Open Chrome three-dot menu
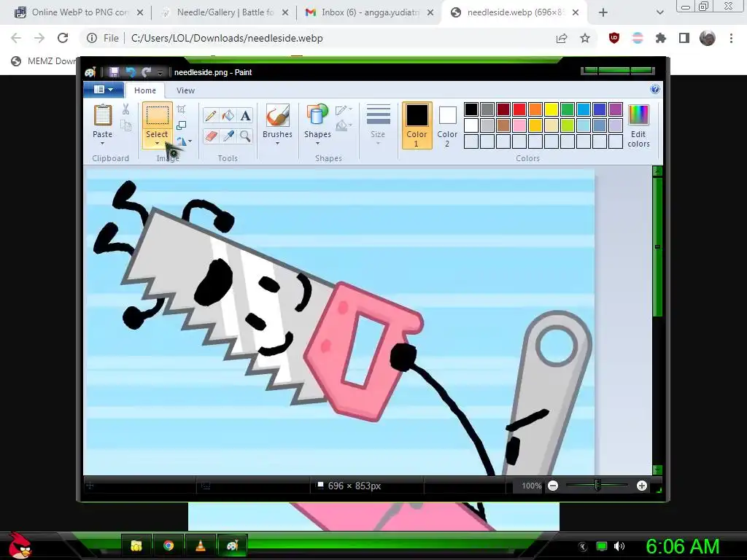The image size is (747, 560). click(x=731, y=38)
